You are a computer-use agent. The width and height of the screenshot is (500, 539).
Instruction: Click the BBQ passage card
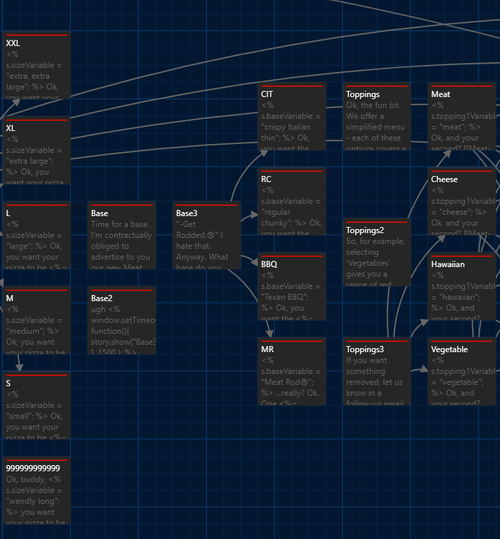click(292, 286)
